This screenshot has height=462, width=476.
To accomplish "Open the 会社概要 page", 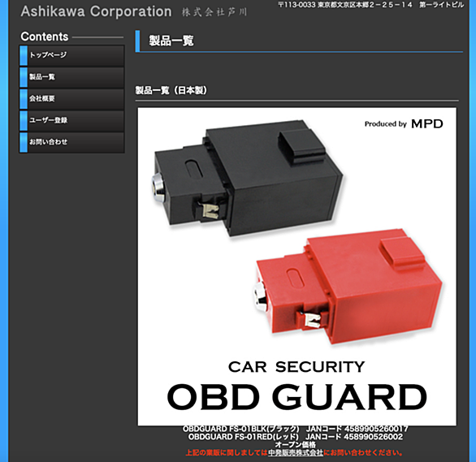I will pos(72,99).
